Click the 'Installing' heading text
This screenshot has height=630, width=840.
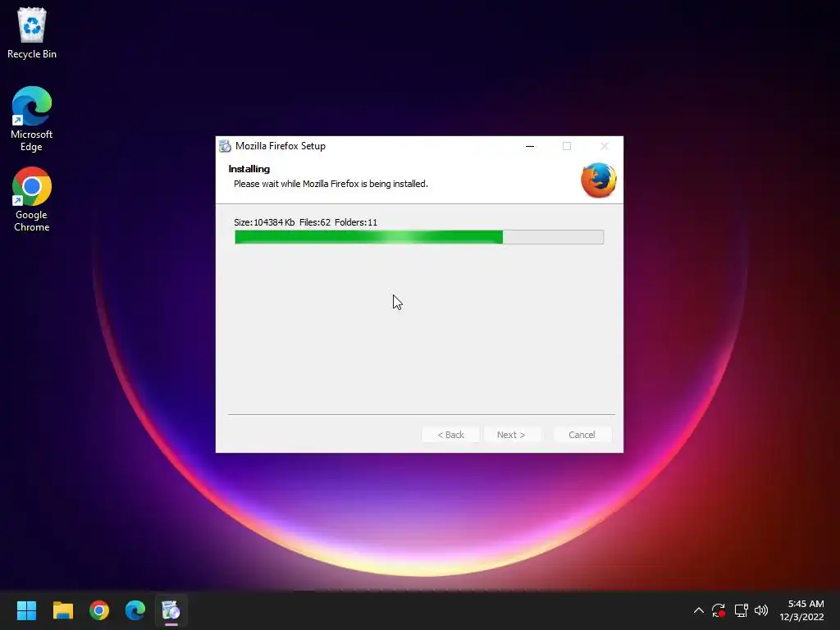[249, 169]
